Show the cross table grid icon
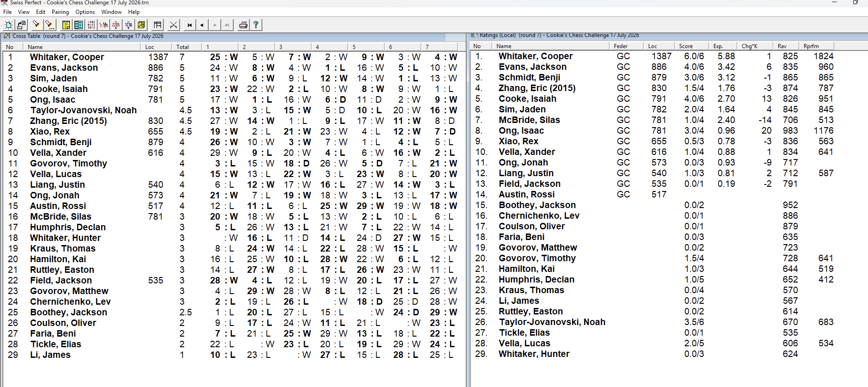The image size is (868, 387). pyautogui.click(x=91, y=25)
